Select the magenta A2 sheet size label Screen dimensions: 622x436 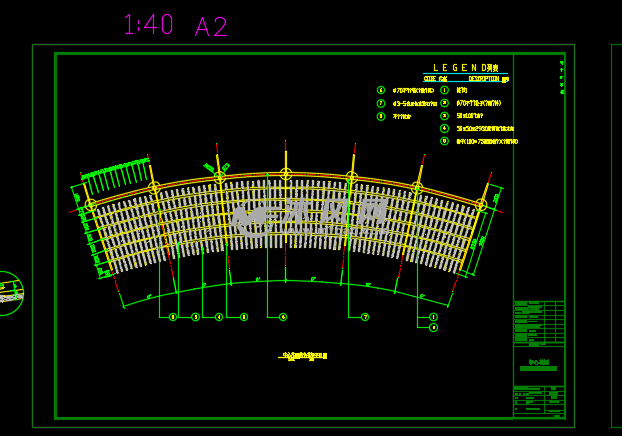pyautogui.click(x=211, y=27)
